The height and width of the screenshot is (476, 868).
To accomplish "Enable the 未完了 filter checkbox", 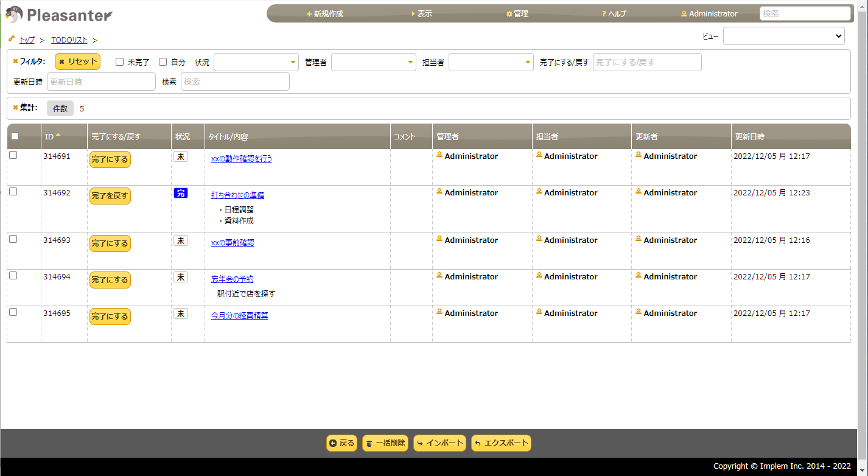I will [119, 61].
